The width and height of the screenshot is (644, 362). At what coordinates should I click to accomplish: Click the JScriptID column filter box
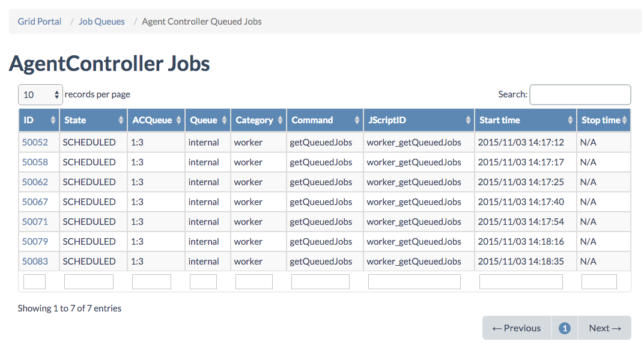[414, 281]
